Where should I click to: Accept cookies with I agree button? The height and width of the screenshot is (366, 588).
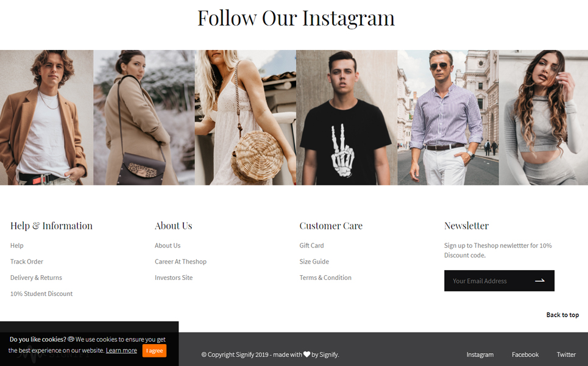tap(154, 351)
